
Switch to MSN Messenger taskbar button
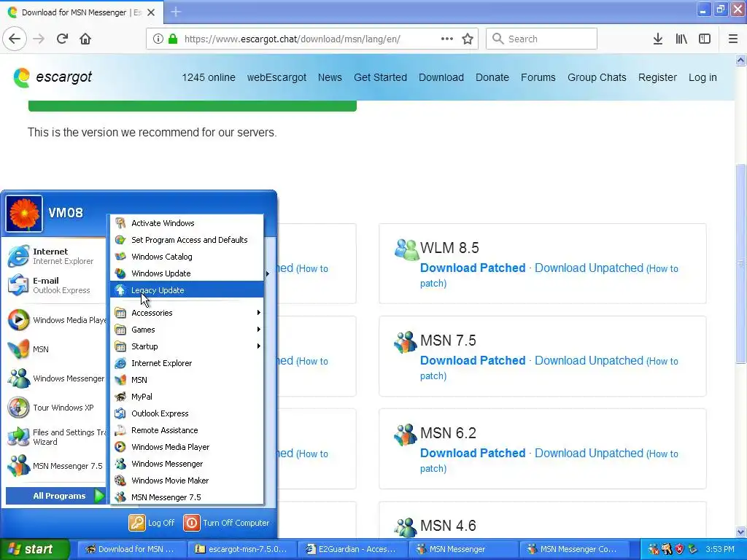pos(463,549)
